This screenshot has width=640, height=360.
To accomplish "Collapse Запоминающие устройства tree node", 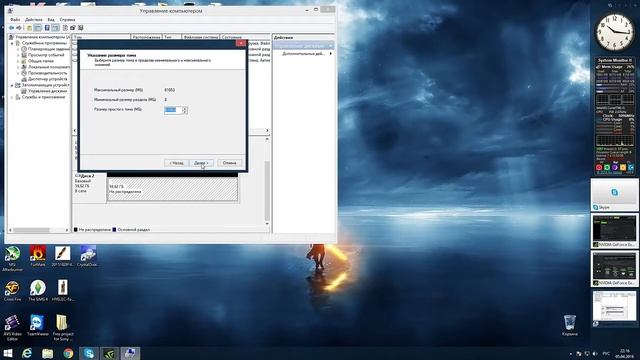I will tap(12, 85).
